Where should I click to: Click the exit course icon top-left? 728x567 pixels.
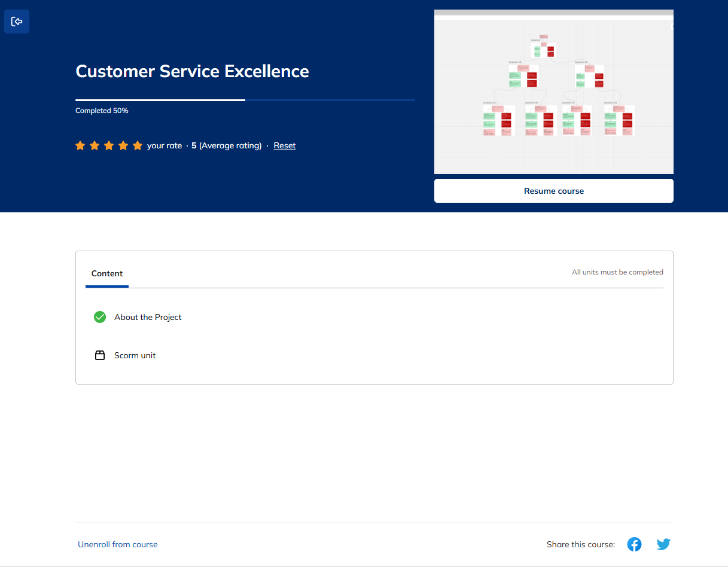tap(16, 21)
